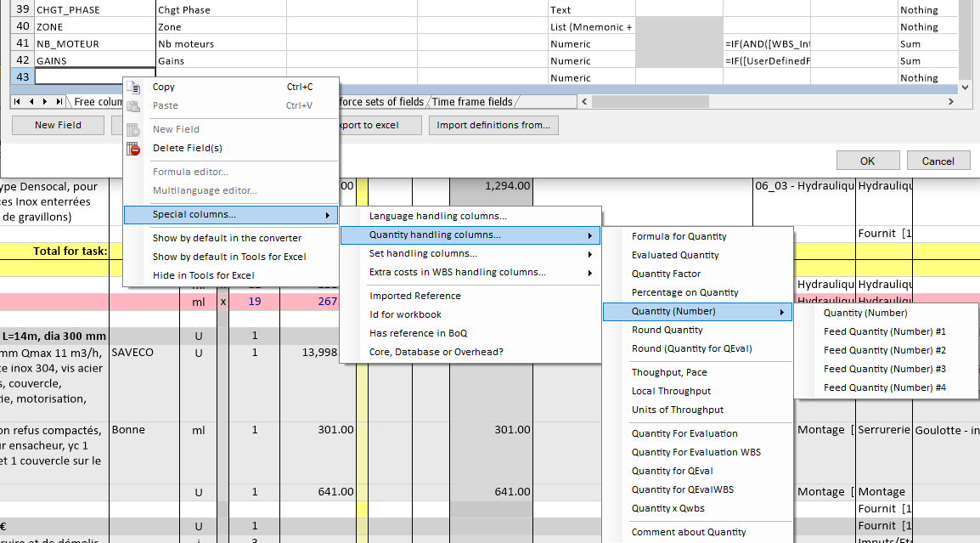The image size is (980, 543).
Task: Click the Copy icon in context menu
Action: coord(133,87)
